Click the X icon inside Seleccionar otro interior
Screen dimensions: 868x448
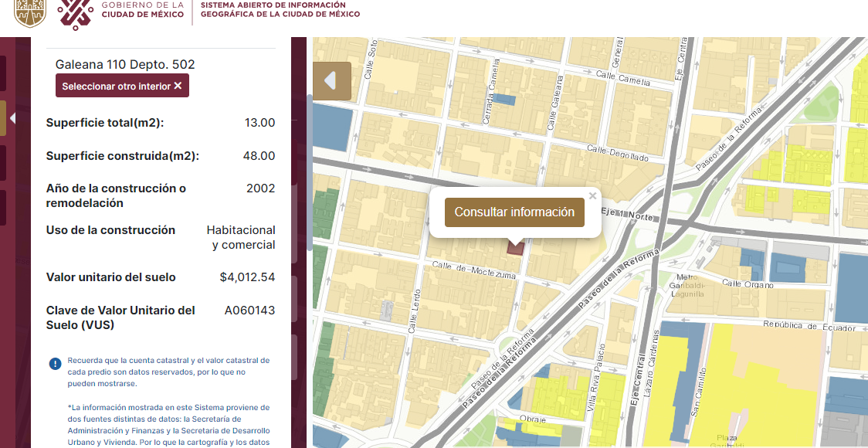point(178,86)
